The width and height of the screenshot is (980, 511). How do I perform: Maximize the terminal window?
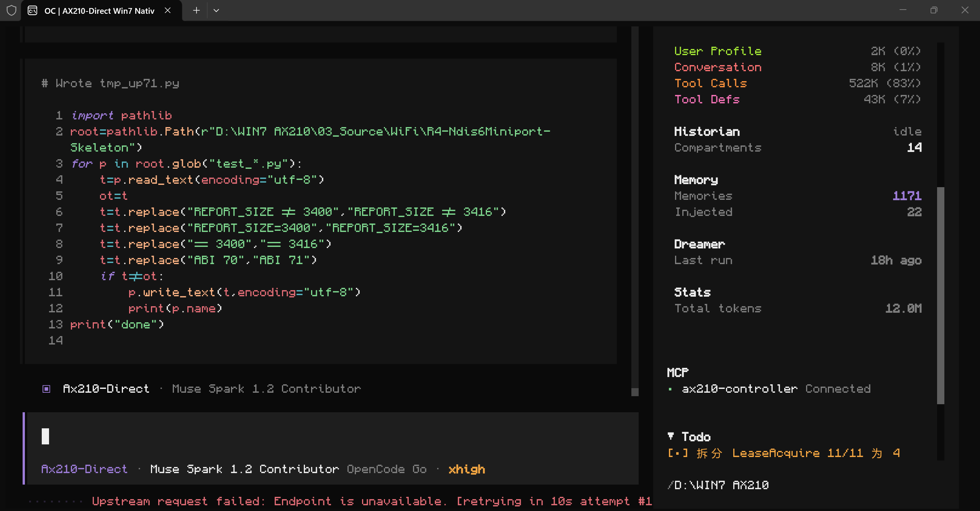(x=934, y=10)
